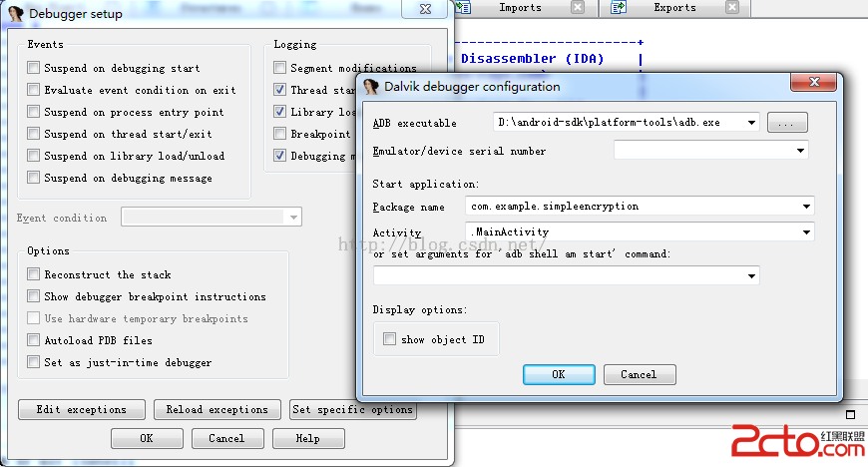Screen dimensions: 868x467
Task: Browse for ADB executable with ... button
Action: (x=787, y=123)
